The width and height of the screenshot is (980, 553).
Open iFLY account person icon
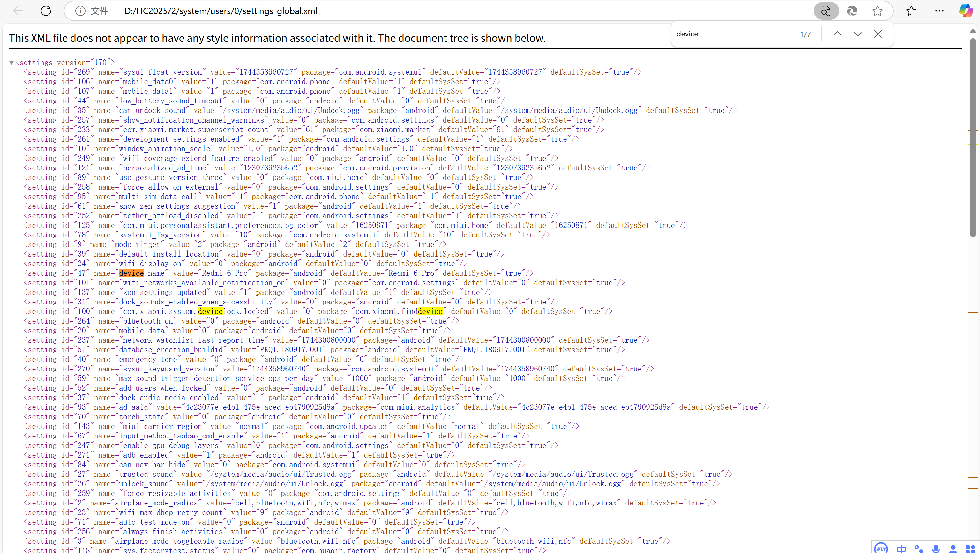tap(953, 549)
